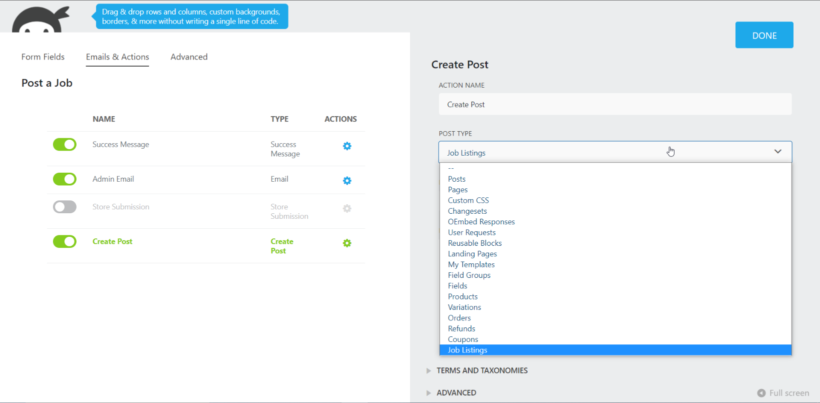Select Landing Pages option
820x403 pixels.
point(616,254)
